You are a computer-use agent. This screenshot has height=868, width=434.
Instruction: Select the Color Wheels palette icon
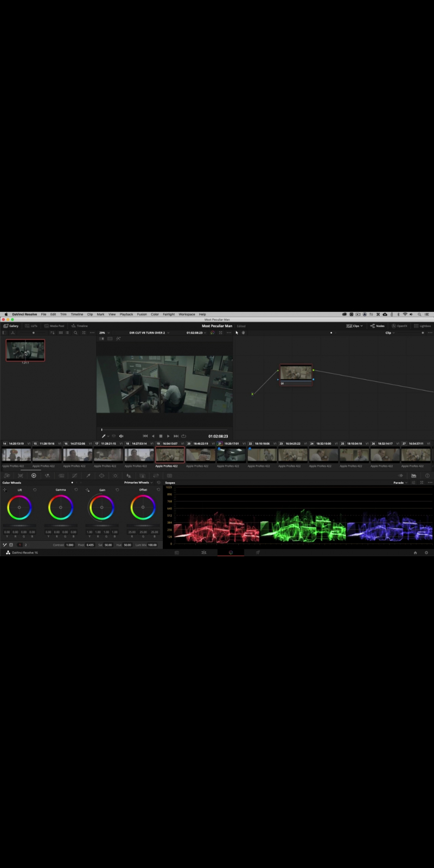pos(34,476)
